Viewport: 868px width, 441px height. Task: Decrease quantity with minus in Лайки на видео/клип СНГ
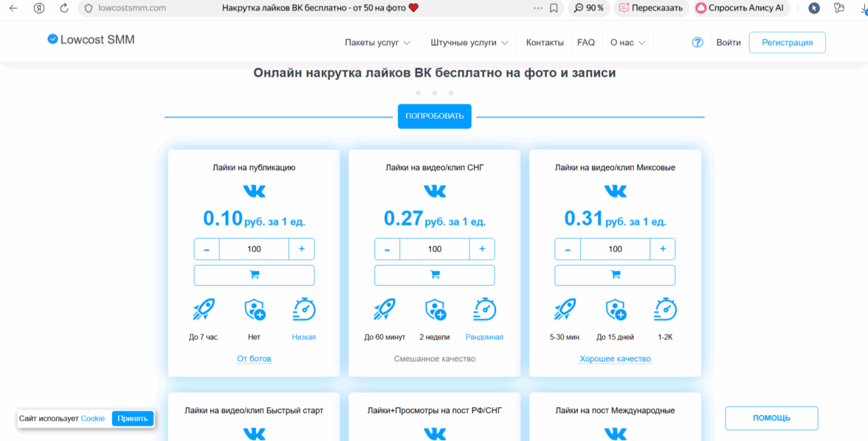pos(387,249)
